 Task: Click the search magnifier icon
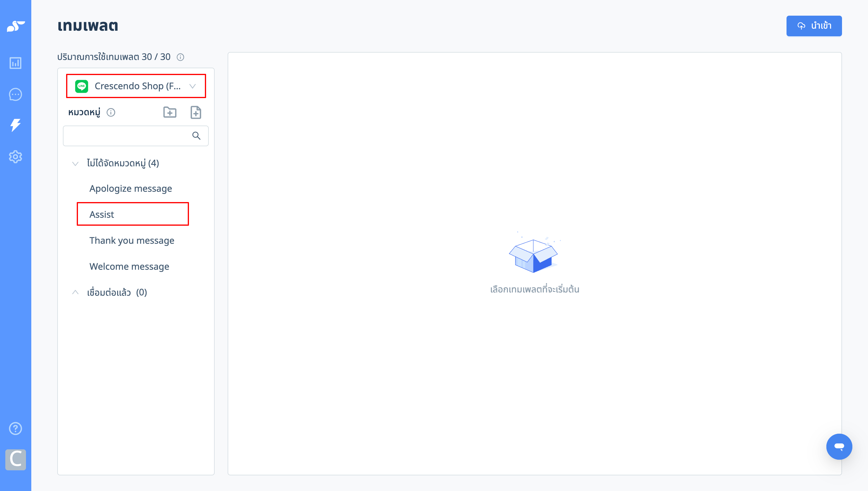point(196,136)
